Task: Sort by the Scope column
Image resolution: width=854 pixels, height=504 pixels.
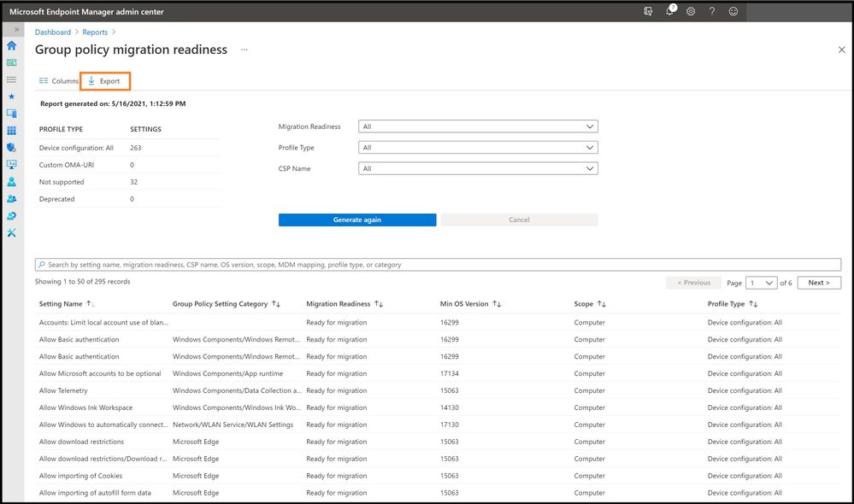Action: 590,304
